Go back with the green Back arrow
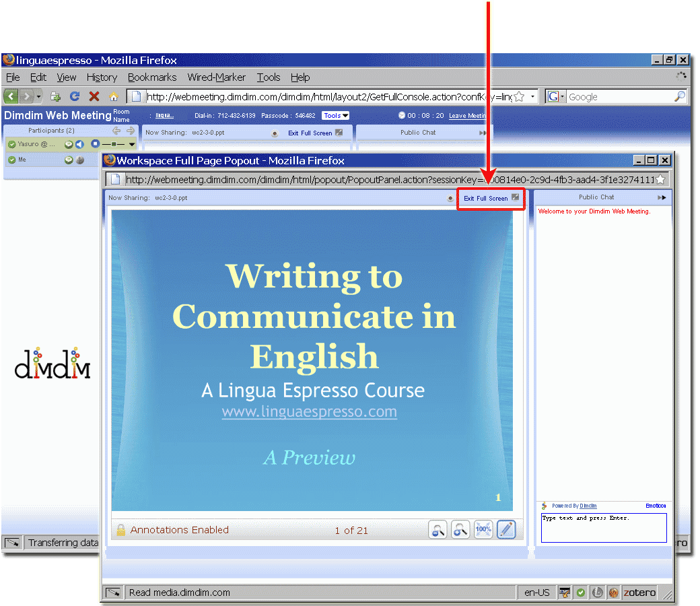This screenshot has height=606, width=700. (x=11, y=96)
